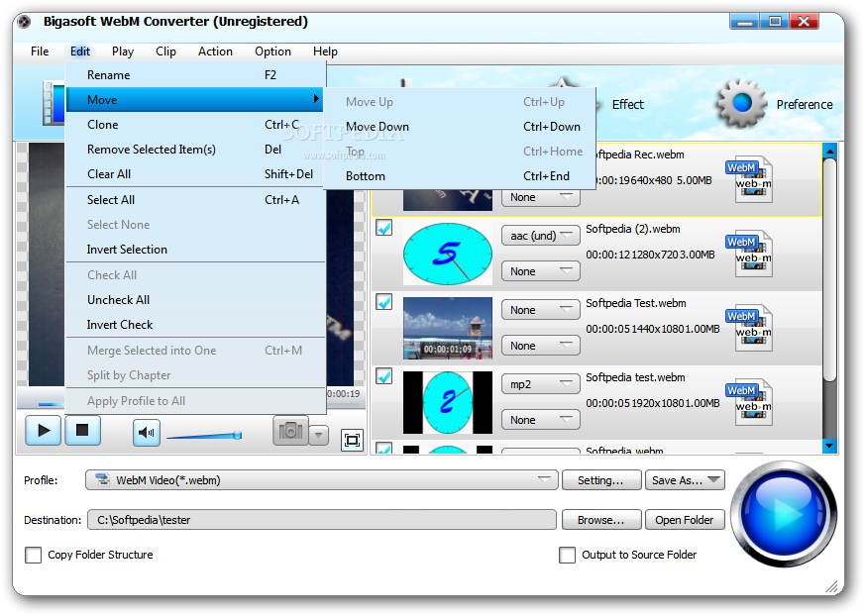Image resolution: width=865 pixels, height=616 pixels.
Task: Open the Effect toolbar item
Action: tap(627, 104)
